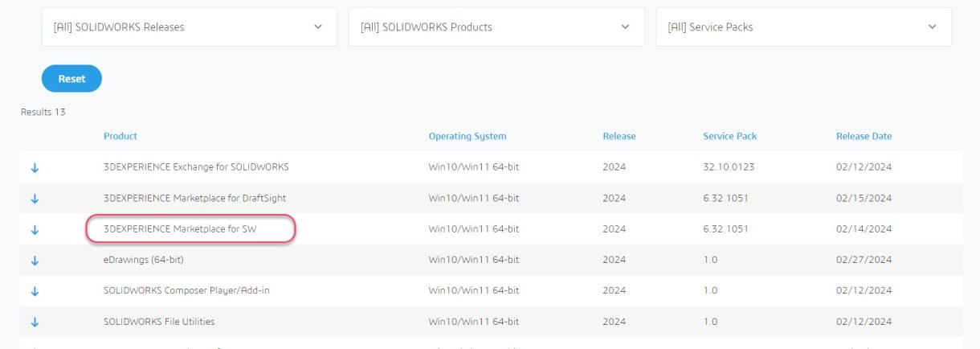The image size is (980, 349).
Task: Click download arrow for SOLIDWORKS Composer Player/Add-in
Action: click(x=35, y=291)
